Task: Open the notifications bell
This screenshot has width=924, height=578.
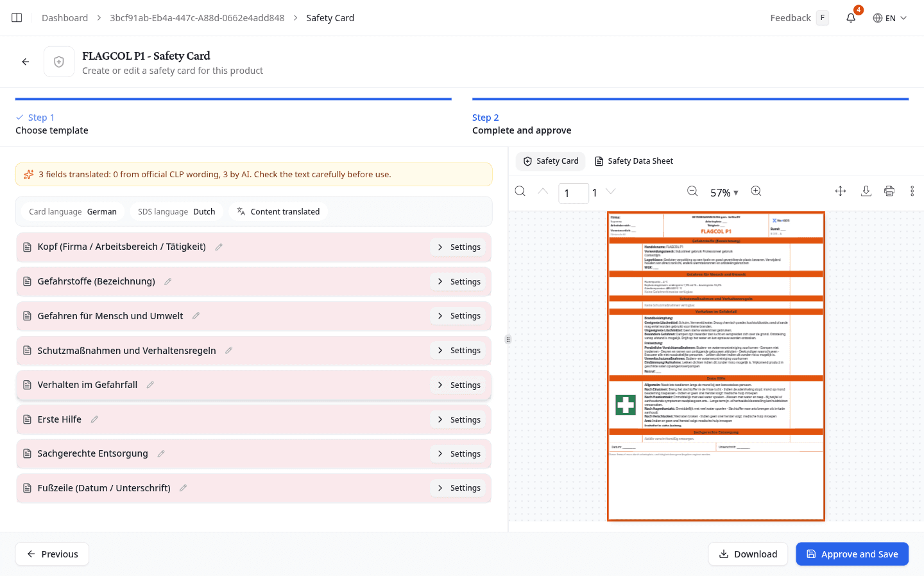Action: [x=851, y=18]
